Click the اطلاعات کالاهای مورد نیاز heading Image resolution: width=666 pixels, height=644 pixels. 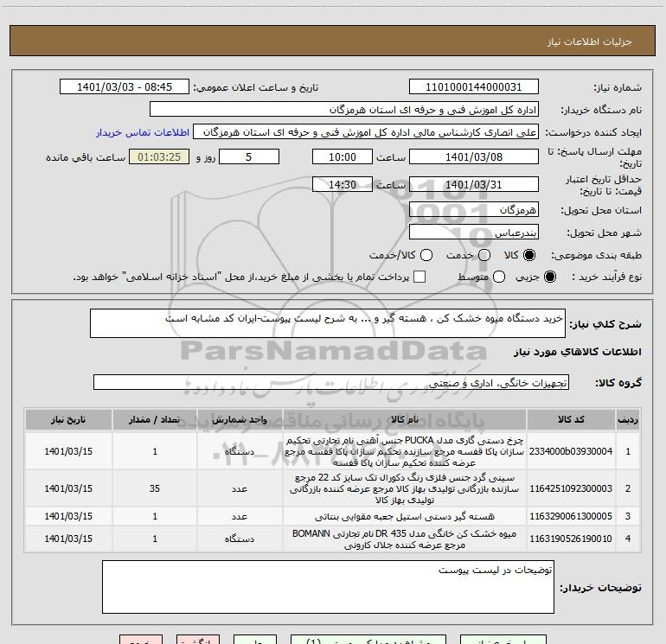coord(577,352)
